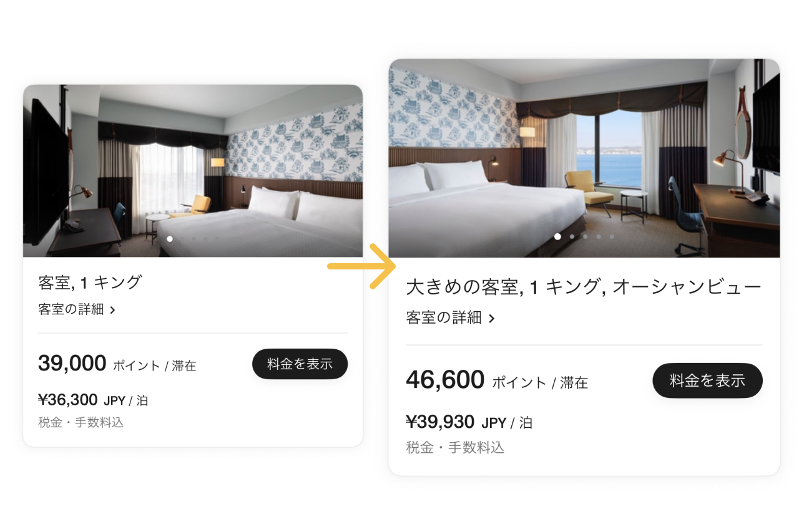Select third carousel dot on ocean view photo
Image resolution: width=799 pixels, height=532 pixels.
click(585, 236)
